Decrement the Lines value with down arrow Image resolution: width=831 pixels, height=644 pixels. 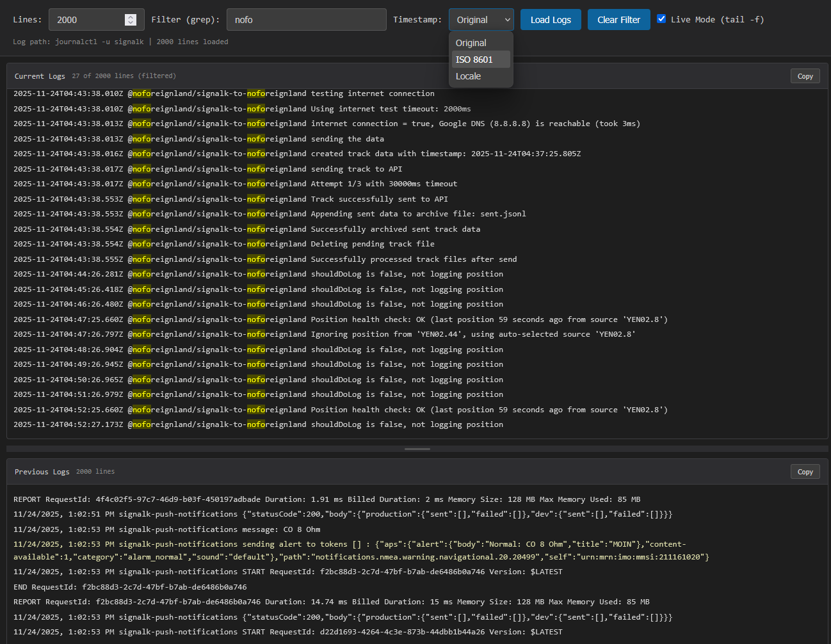click(x=131, y=23)
